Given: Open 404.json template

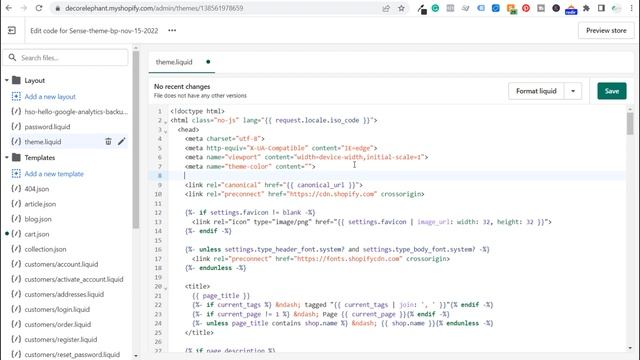Looking at the screenshot, I should tap(36, 189).
